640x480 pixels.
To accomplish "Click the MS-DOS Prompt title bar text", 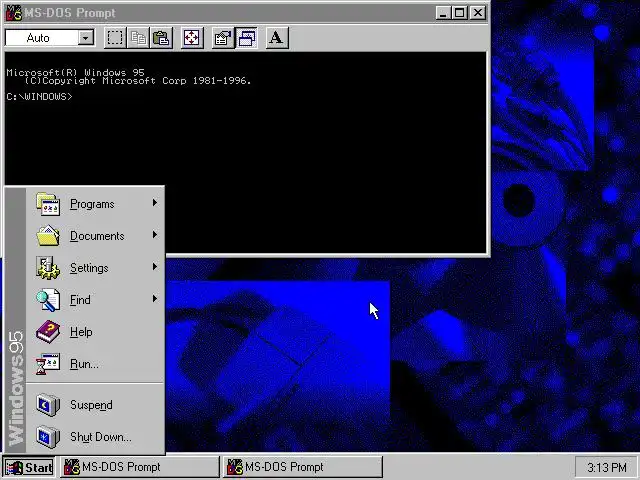I will [70, 13].
